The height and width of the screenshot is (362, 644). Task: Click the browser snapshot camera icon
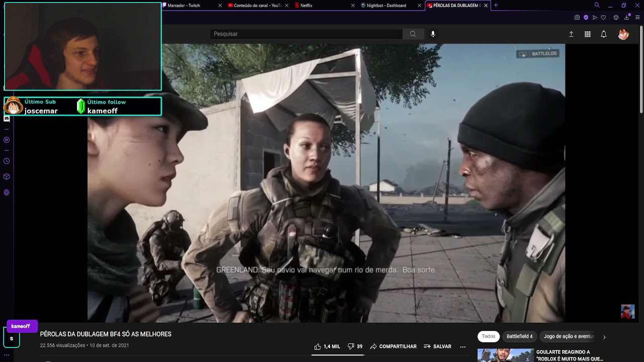pyautogui.click(x=577, y=18)
